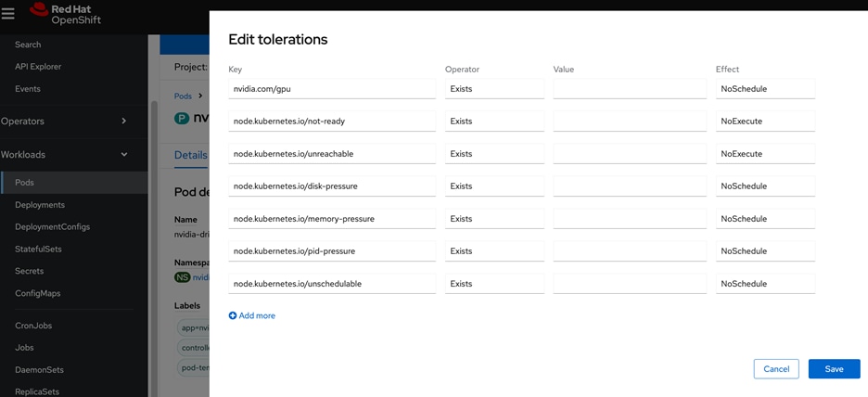Screen dimensions: 868x397
Task: Edit the node.kubernetes.io/memory-pressure key field
Action: [332, 219]
